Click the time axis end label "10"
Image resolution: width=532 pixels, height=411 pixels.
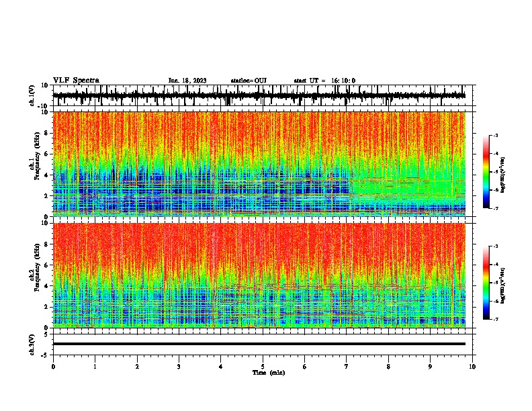click(x=472, y=367)
